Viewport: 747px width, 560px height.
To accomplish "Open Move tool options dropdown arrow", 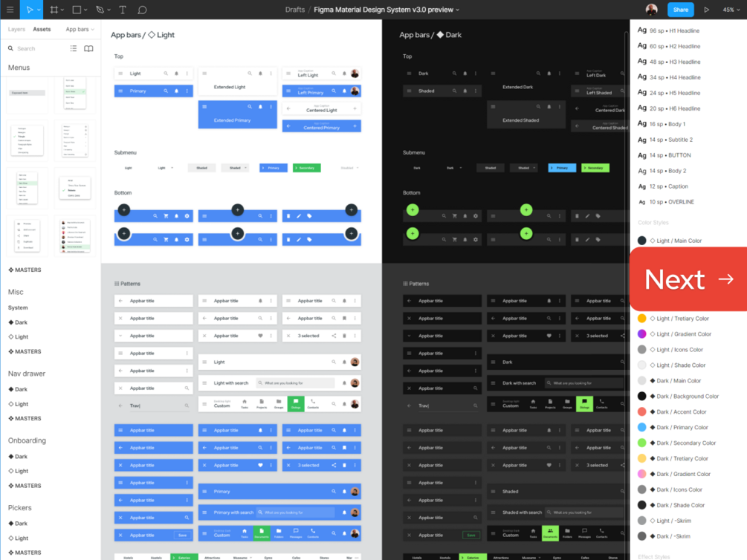I will pos(39,10).
